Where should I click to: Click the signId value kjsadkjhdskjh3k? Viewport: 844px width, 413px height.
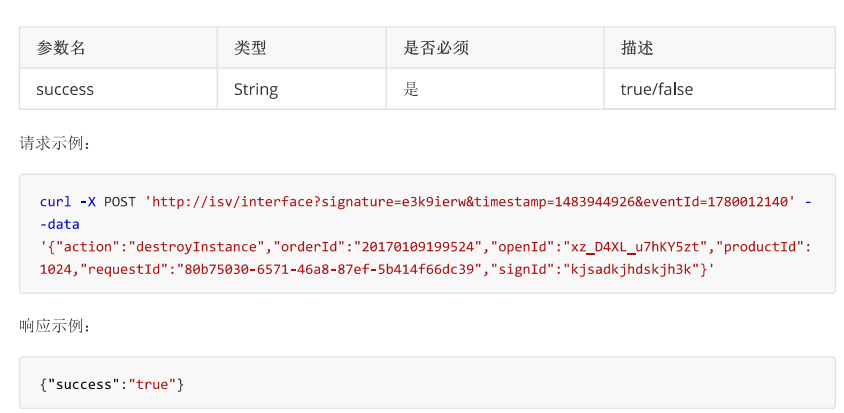(x=631, y=269)
